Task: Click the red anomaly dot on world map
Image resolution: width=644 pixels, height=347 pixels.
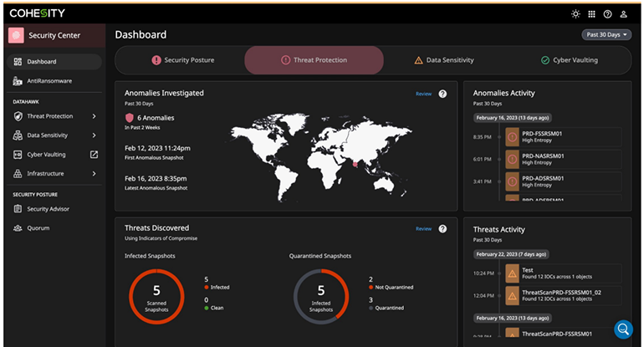Action: [x=355, y=164]
